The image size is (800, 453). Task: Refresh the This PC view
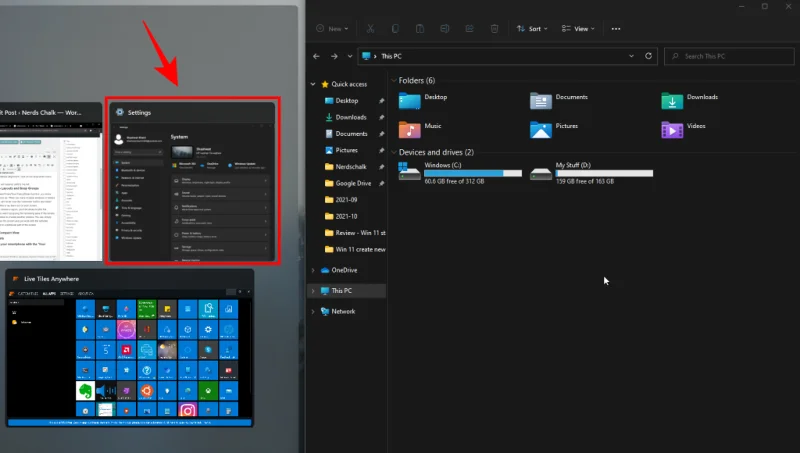(x=648, y=56)
